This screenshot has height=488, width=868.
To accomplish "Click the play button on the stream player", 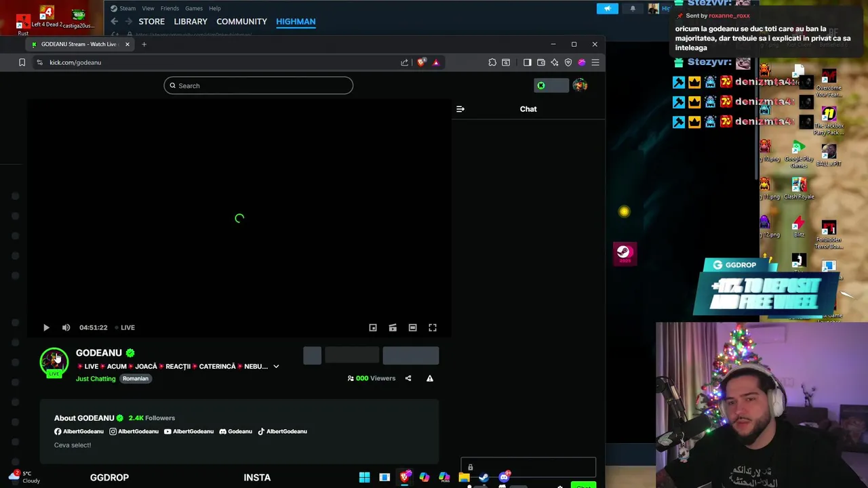I will 46,327.
